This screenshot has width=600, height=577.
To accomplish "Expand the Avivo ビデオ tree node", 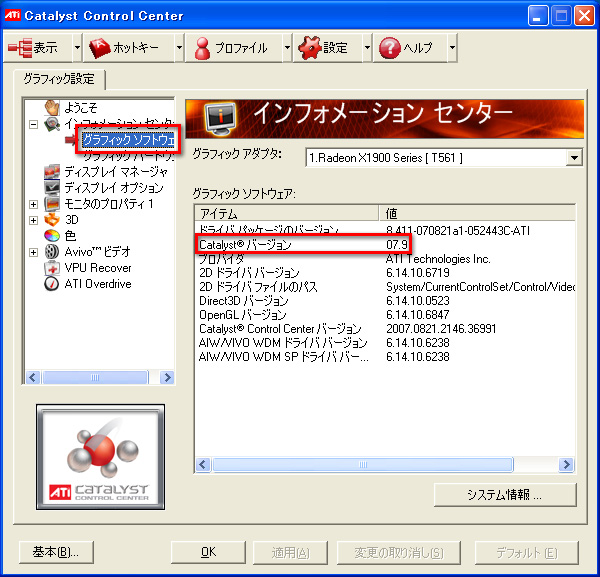I will (x=34, y=252).
